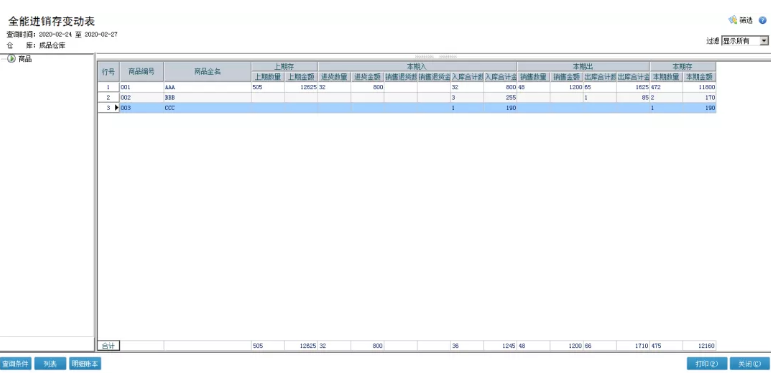Select product code cell 001

[142, 87]
